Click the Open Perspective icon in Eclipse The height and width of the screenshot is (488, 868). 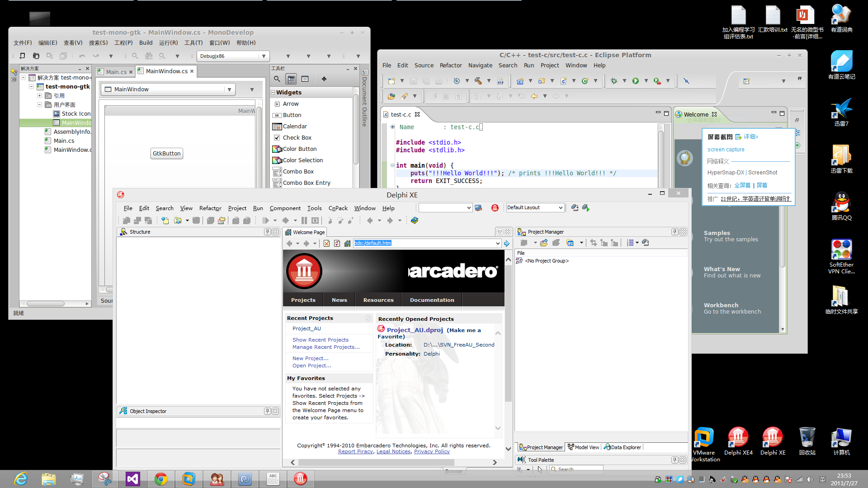(746, 81)
